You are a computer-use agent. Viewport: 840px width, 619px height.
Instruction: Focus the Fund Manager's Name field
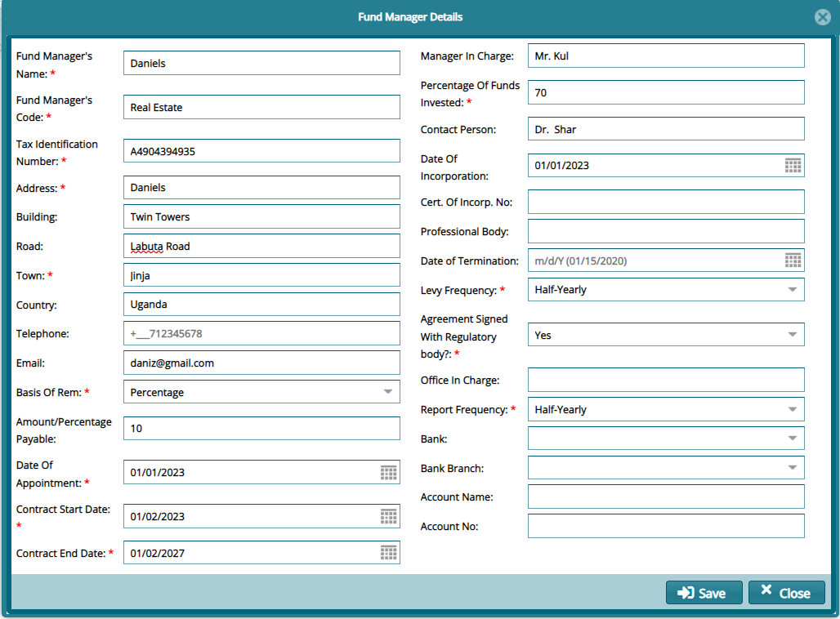[261, 63]
